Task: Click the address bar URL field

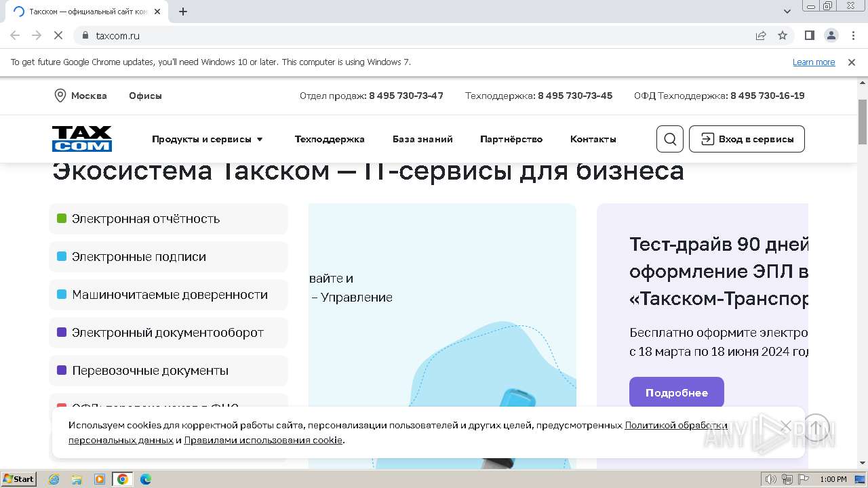Action: click(420, 35)
